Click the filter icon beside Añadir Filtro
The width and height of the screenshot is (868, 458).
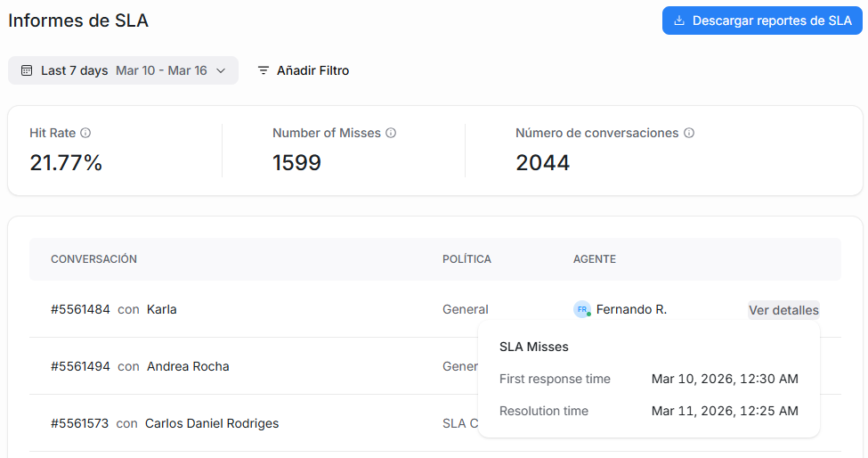tap(264, 70)
